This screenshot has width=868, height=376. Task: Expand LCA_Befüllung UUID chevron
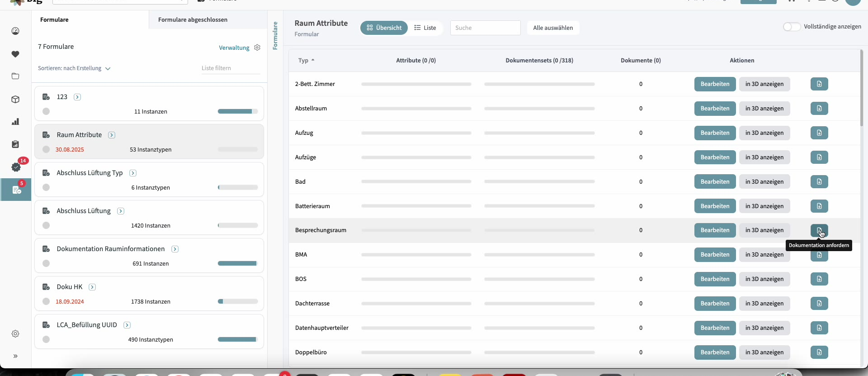pyautogui.click(x=127, y=325)
